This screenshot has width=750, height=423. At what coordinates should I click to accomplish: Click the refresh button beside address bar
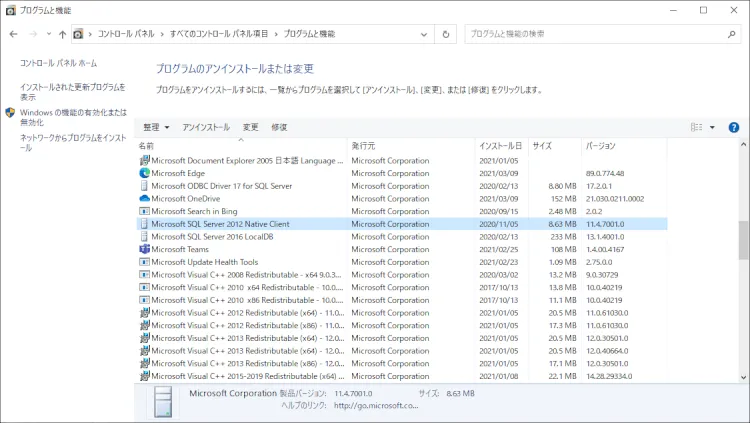[x=446, y=34]
